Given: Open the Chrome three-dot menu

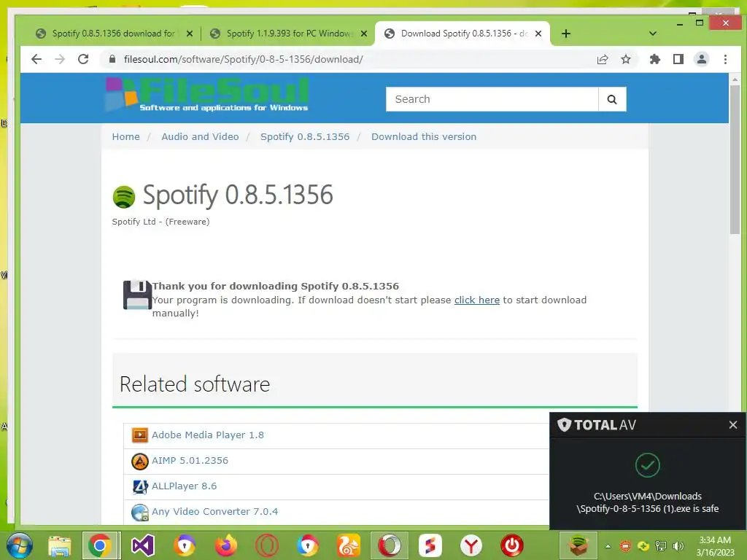Looking at the screenshot, I should pos(725,59).
